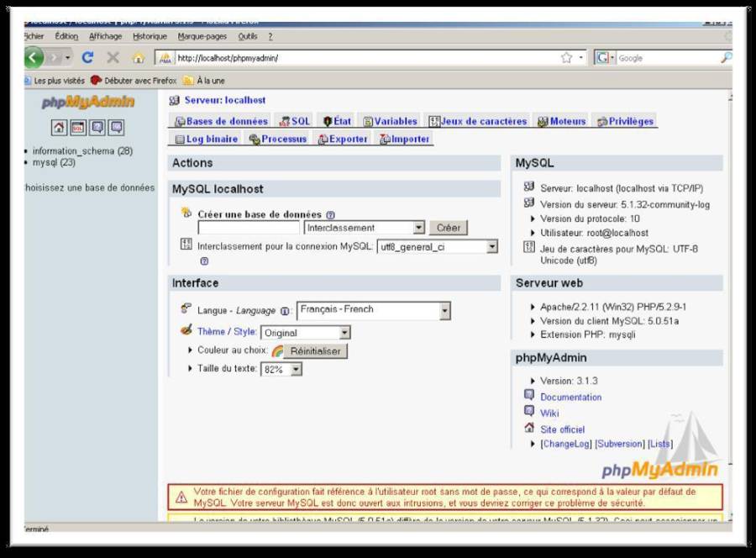
Task: Open the Édition menu
Action: tap(66, 36)
